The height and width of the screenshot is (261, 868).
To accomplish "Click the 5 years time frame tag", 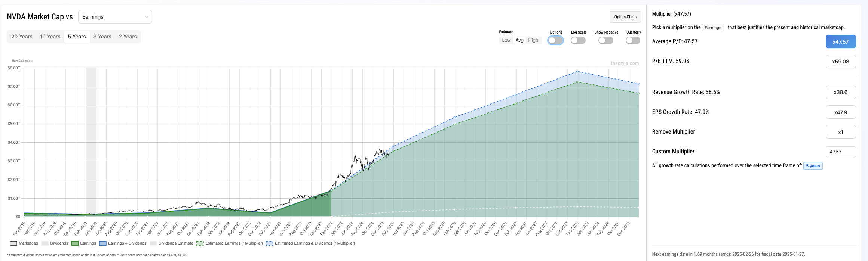I will [x=813, y=166].
